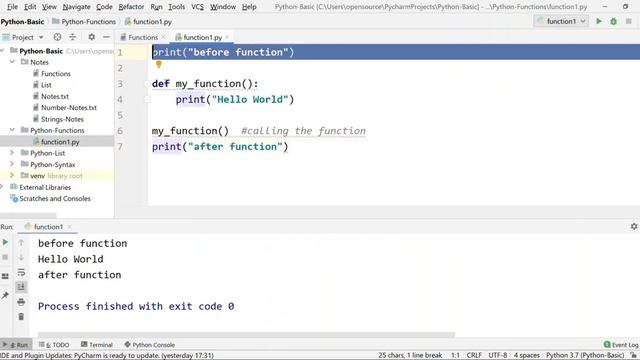Toggle scroll to end in Run console

[21, 287]
